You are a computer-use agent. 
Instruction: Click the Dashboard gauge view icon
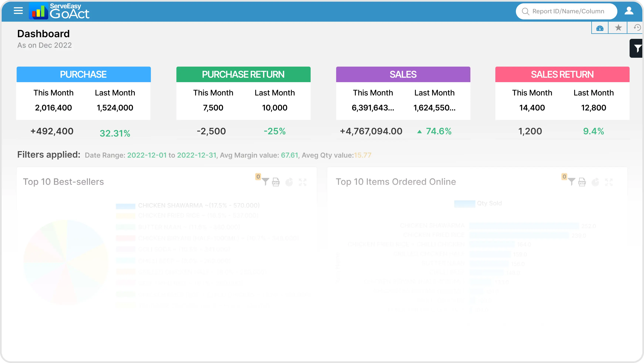coord(600,28)
